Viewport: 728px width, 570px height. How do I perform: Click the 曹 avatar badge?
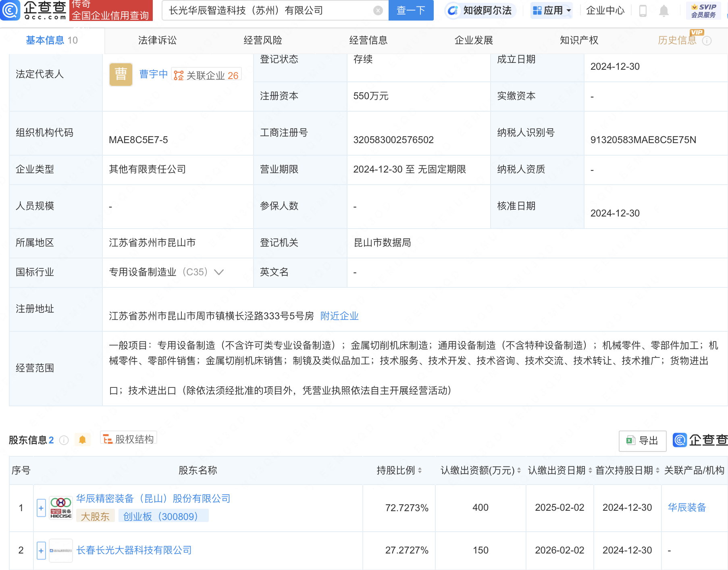121,74
